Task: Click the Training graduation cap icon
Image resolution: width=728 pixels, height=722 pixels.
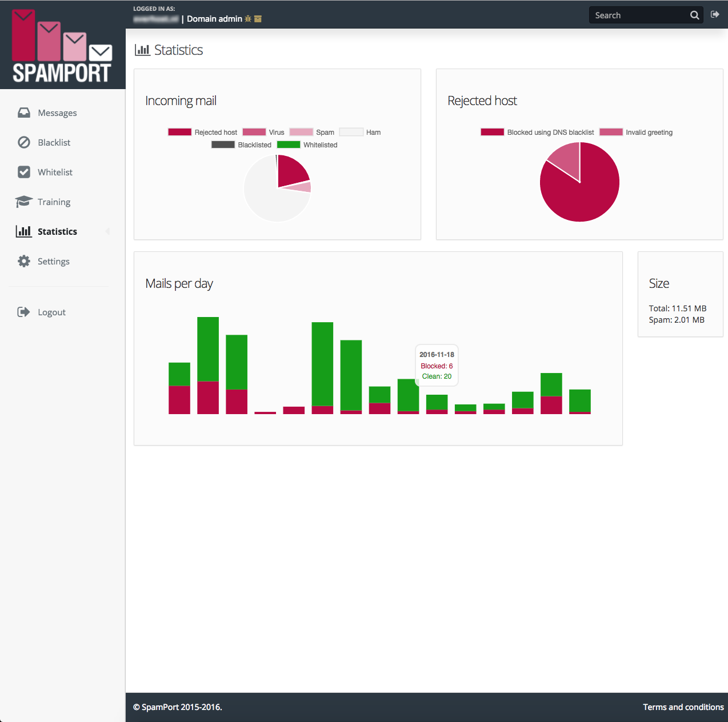Action: coord(24,202)
